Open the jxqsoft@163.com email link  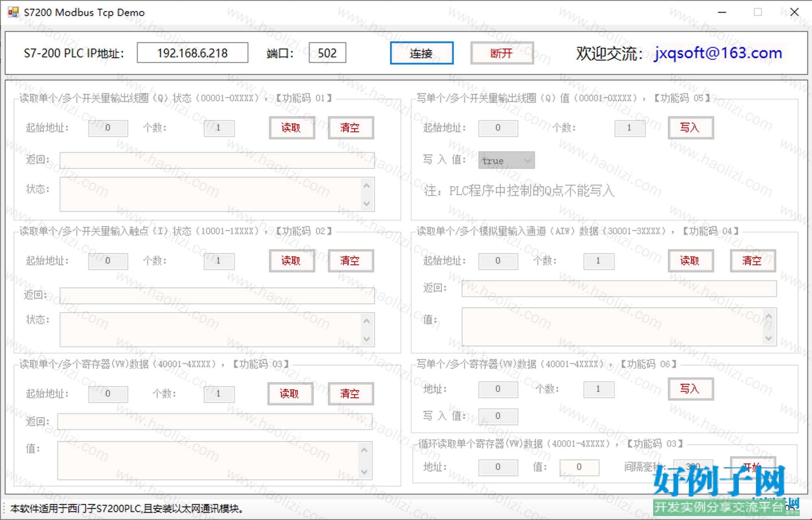pyautogui.click(x=718, y=53)
